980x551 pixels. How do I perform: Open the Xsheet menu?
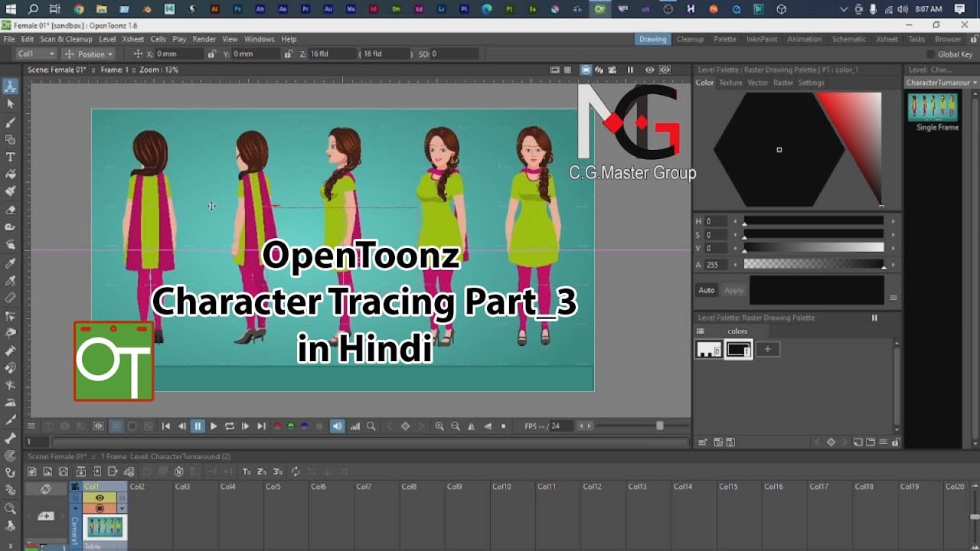[x=132, y=39]
